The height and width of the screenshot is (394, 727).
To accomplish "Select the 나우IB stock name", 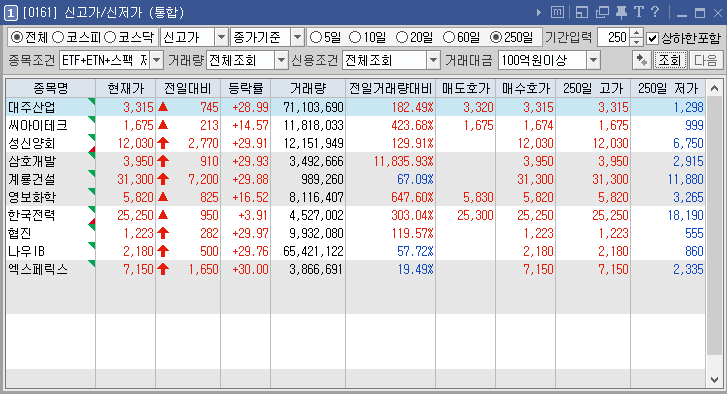I will [26, 251].
